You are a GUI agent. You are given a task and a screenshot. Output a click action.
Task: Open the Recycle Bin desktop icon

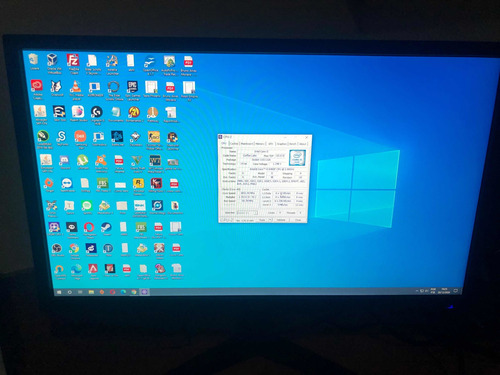(x=34, y=62)
